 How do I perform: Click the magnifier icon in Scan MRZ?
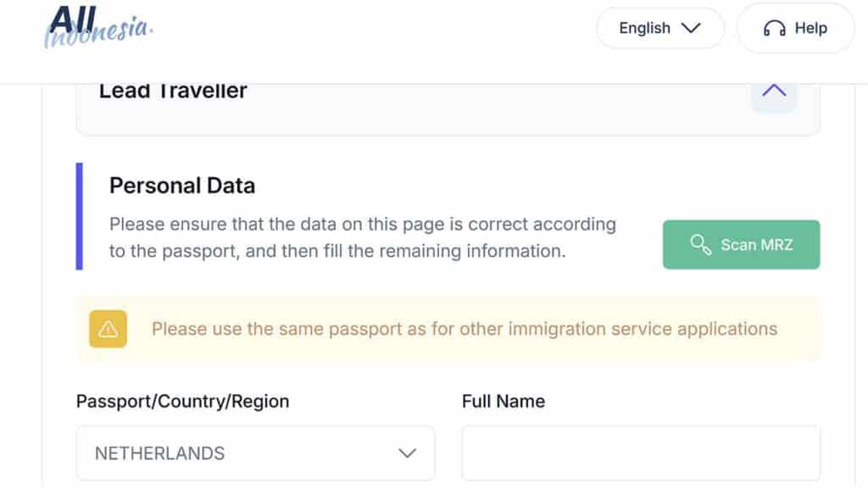point(701,245)
